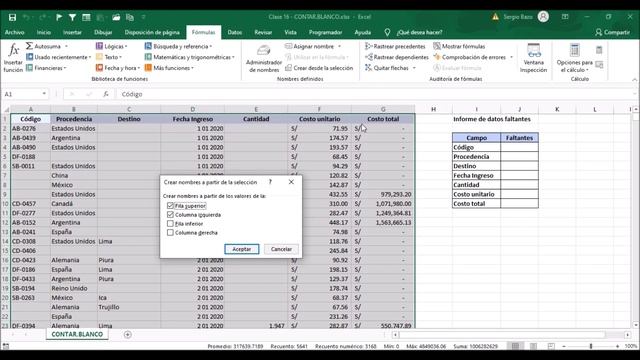Click Rastrear precedentes

tap(395, 46)
